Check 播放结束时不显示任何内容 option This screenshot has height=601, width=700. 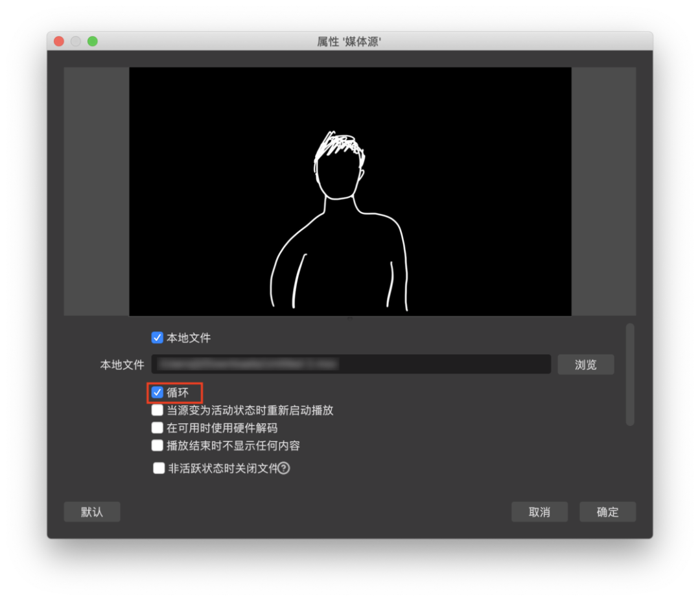click(x=157, y=445)
